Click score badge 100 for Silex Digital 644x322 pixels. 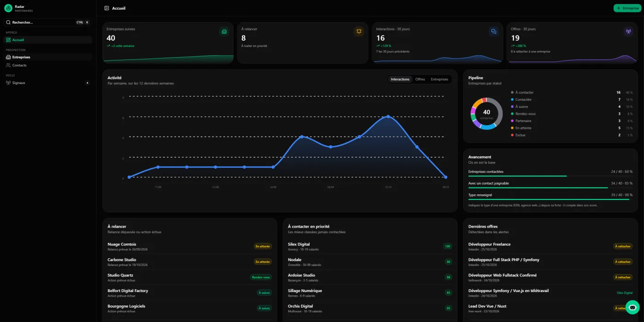point(448,246)
